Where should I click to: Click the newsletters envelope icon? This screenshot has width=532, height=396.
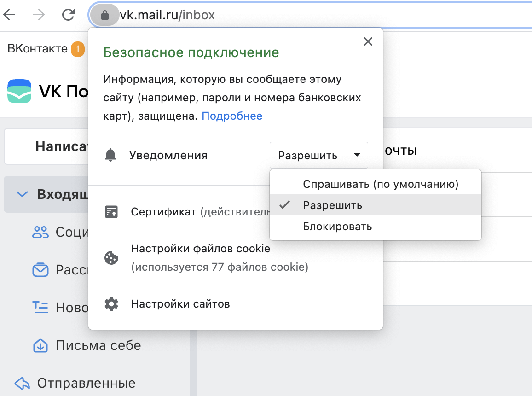pyautogui.click(x=40, y=270)
